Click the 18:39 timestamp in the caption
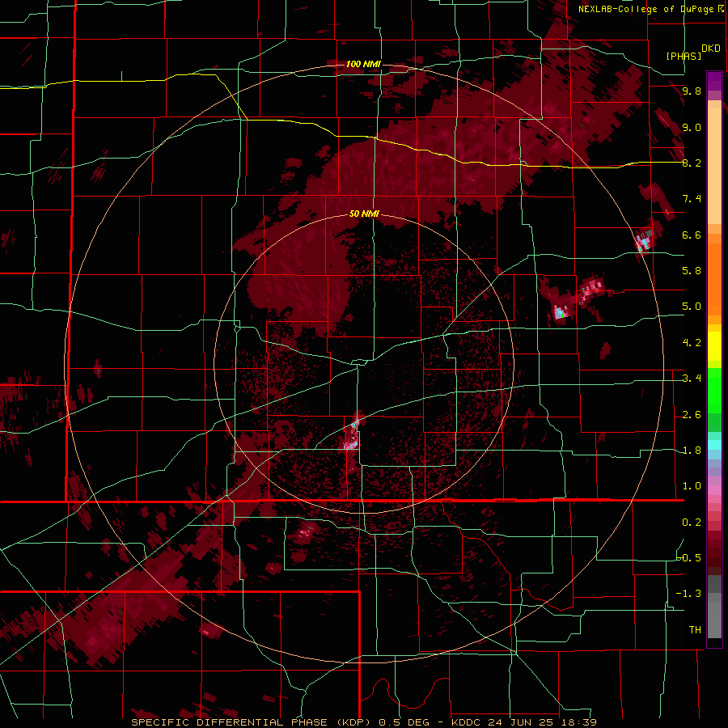This screenshot has width=728, height=728. click(581, 722)
